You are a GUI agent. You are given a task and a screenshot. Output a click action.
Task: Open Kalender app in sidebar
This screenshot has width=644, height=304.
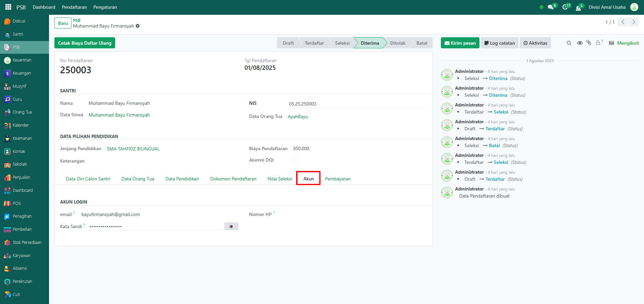(20, 125)
